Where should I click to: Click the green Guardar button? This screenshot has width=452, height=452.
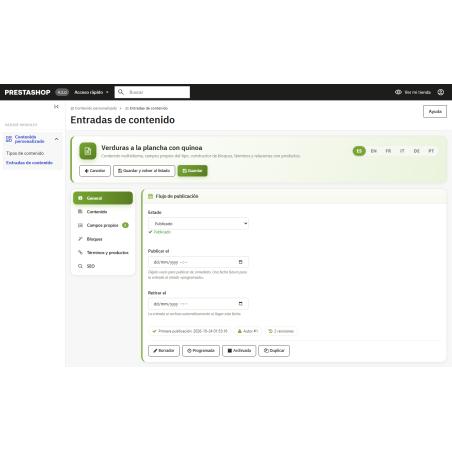point(192,171)
